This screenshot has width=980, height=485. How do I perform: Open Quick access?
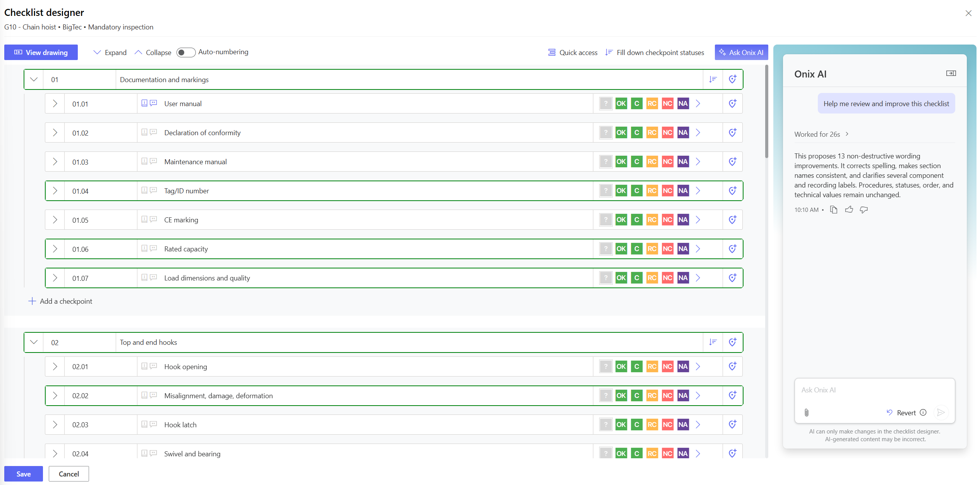573,52
